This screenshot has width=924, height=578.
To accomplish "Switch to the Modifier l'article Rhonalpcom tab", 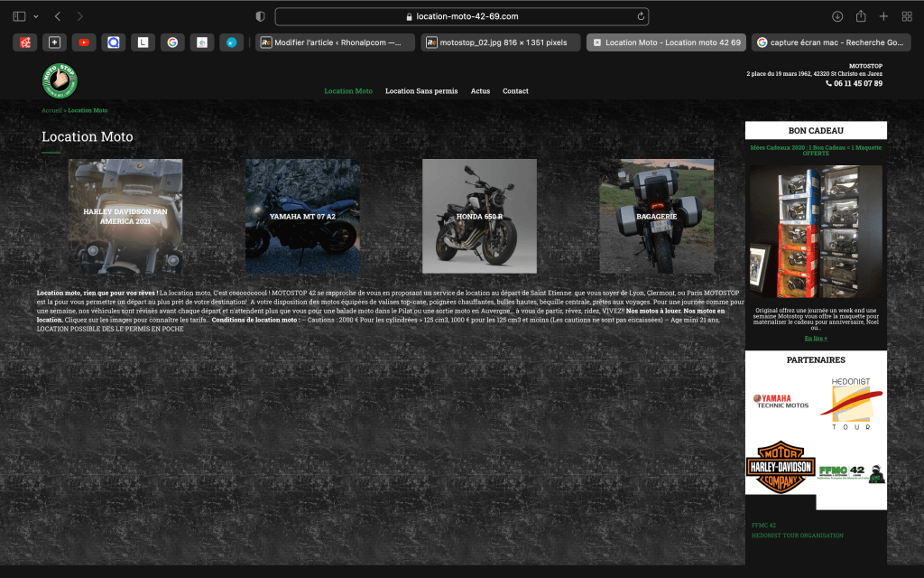I will coord(336,42).
